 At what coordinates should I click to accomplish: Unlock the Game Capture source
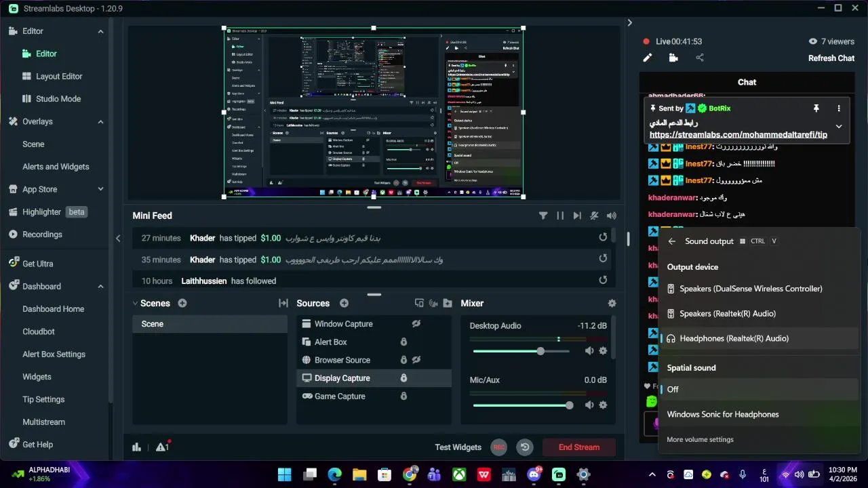[x=403, y=396]
